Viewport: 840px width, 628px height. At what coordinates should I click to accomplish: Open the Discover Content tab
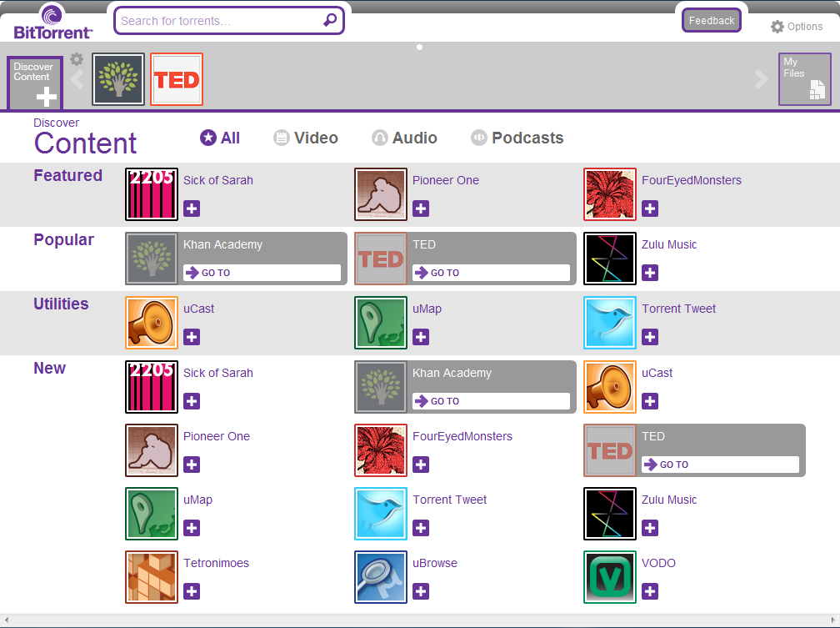coord(35,83)
